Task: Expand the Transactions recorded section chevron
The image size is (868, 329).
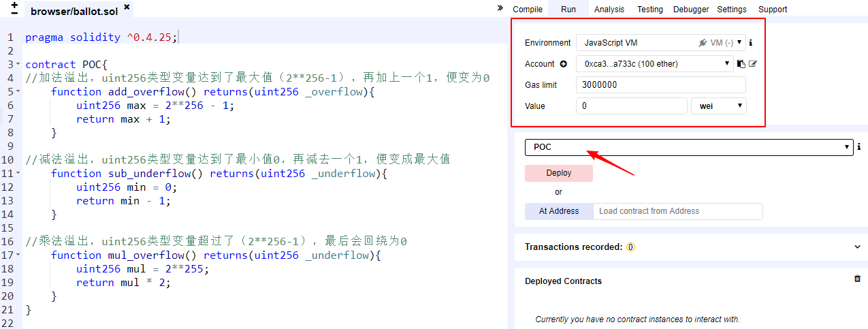Action: click(x=857, y=247)
